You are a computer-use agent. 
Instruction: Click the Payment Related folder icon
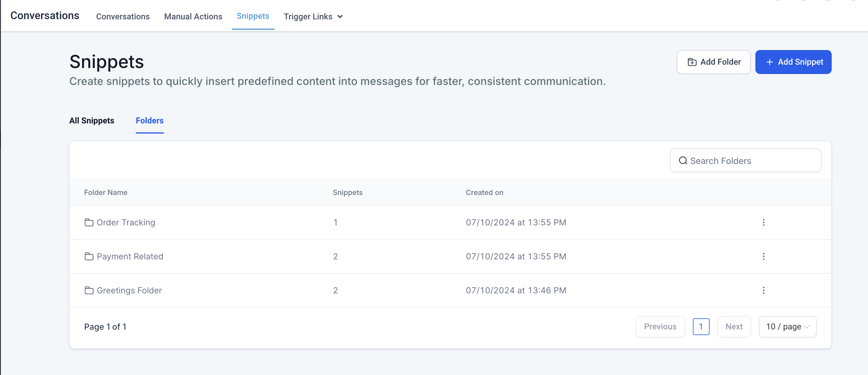89,256
